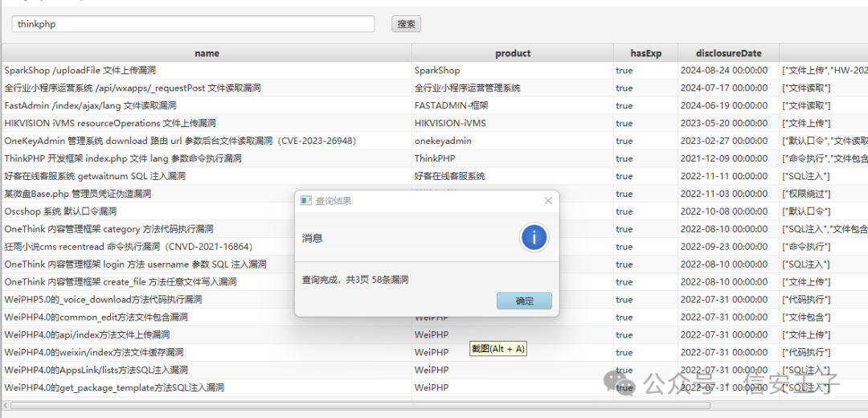
Task: Click the 好客在线客服系统 product cell
Action: coord(513,177)
